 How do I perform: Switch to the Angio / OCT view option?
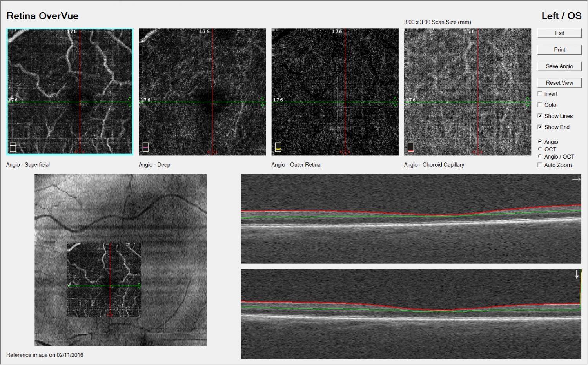[x=540, y=156]
